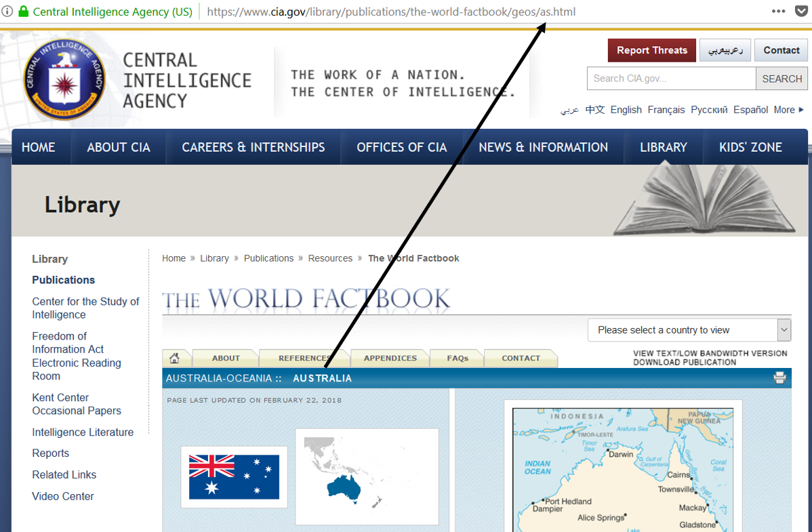Switch to the FAQs factbook tab
This screenshot has height=532, width=812.
(458, 358)
